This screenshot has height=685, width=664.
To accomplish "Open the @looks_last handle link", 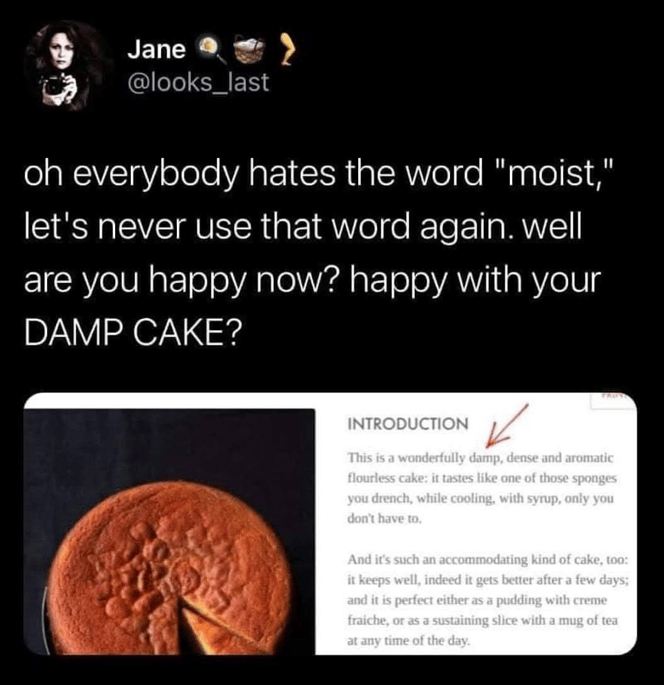I will [198, 82].
